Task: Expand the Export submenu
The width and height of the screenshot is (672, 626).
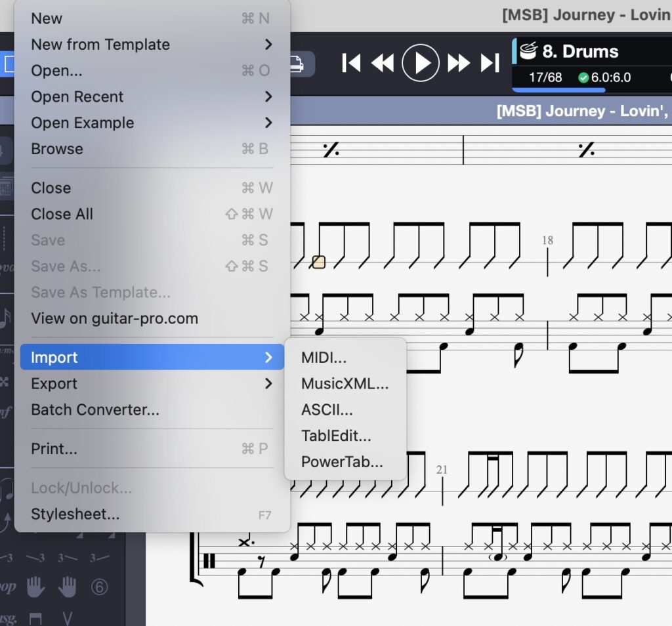Action: (x=54, y=383)
